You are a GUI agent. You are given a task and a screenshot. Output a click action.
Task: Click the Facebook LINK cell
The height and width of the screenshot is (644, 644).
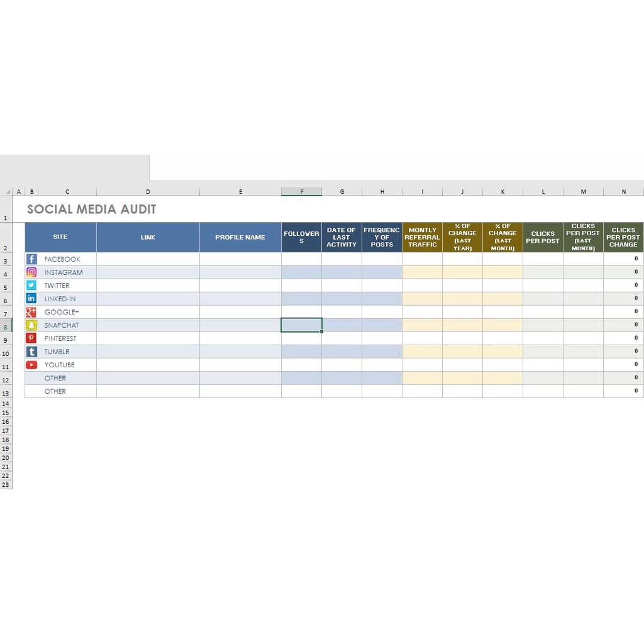coord(148,259)
